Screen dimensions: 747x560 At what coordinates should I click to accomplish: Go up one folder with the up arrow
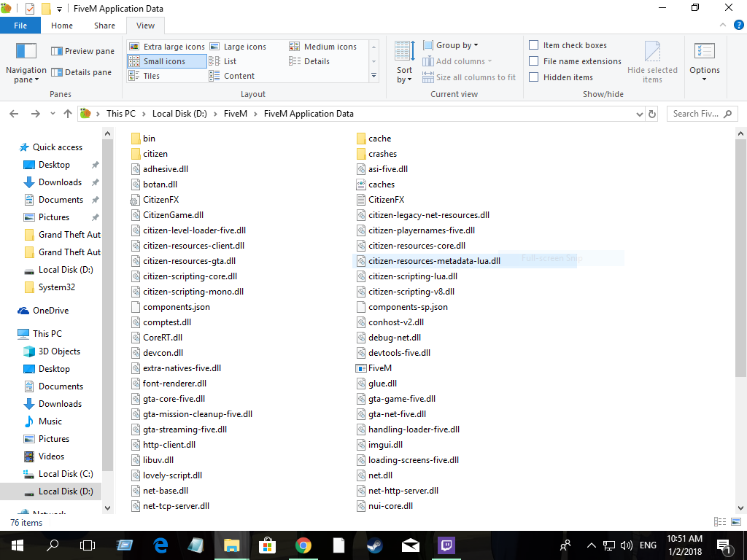pyautogui.click(x=68, y=114)
